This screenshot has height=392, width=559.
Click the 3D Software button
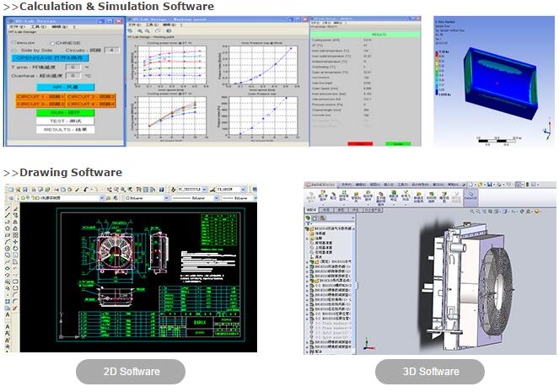click(430, 371)
